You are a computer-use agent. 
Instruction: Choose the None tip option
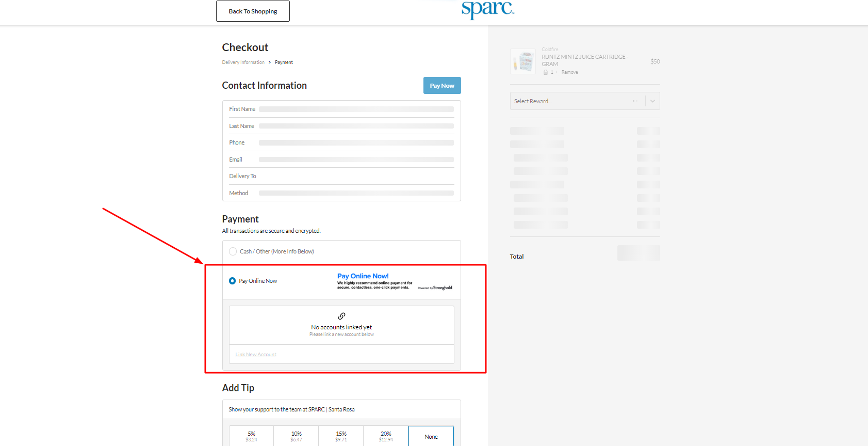click(x=431, y=436)
